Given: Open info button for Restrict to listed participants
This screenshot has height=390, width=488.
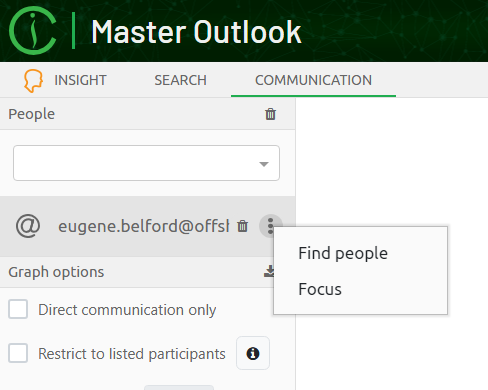Looking at the screenshot, I should pos(253,353).
